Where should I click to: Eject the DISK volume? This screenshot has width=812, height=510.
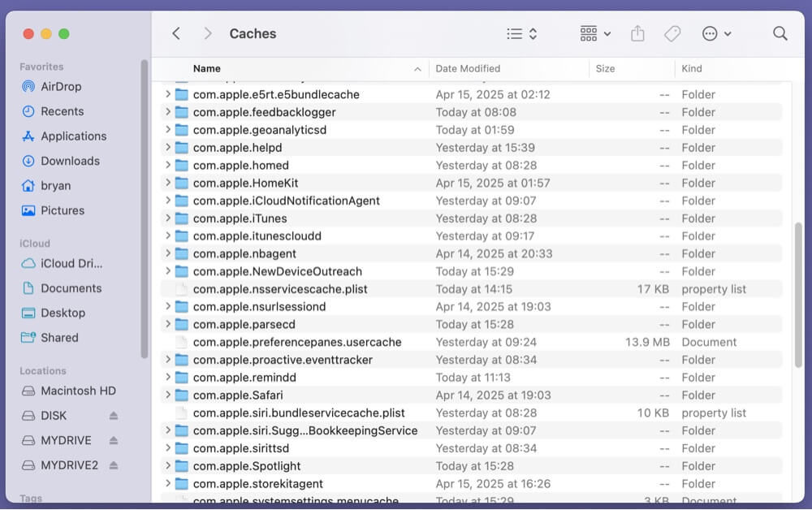(x=114, y=416)
